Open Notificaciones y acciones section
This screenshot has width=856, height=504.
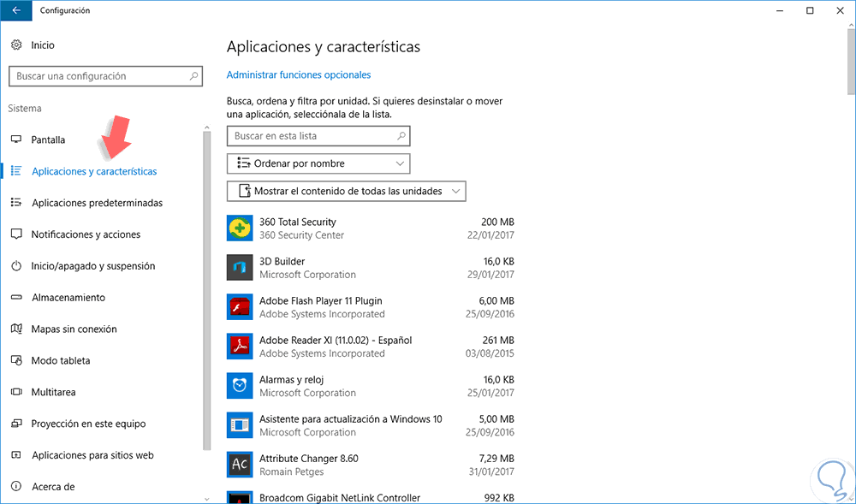[x=86, y=234]
